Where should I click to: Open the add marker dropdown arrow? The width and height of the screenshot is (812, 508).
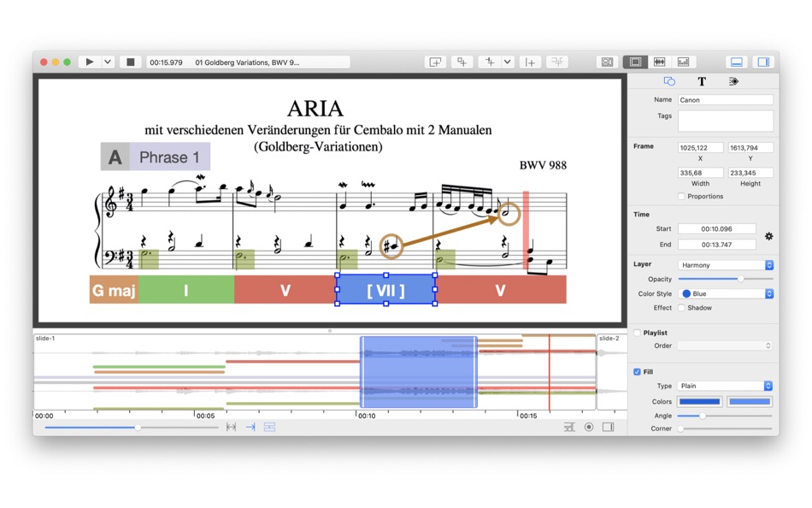pos(508,62)
